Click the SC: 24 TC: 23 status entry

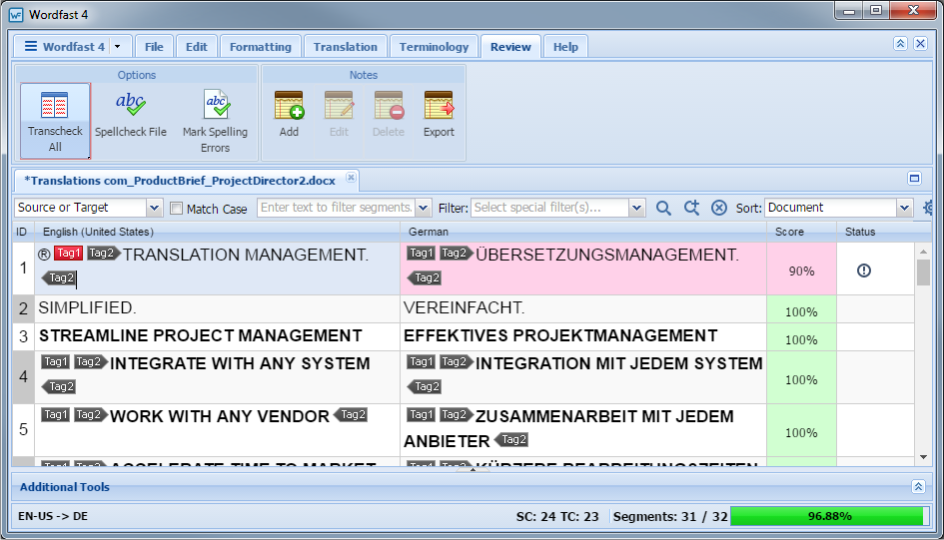(557, 516)
